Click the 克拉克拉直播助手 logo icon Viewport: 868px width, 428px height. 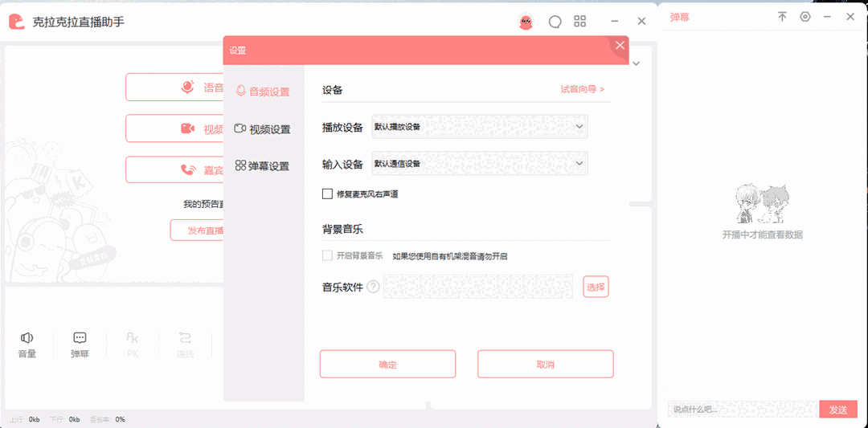17,22
